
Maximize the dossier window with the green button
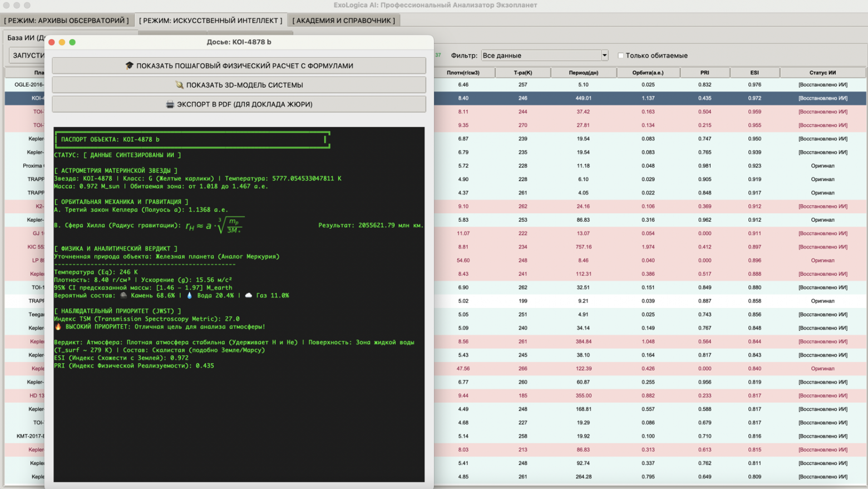(x=72, y=42)
